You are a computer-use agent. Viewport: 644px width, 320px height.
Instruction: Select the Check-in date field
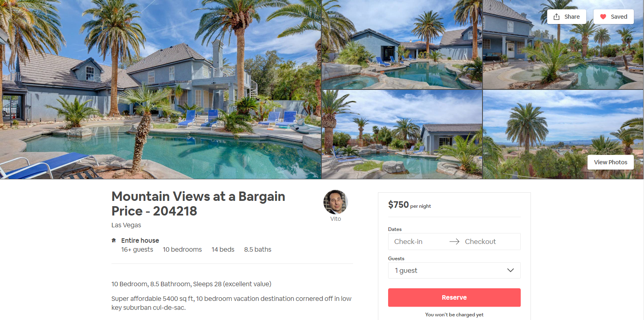(408, 242)
